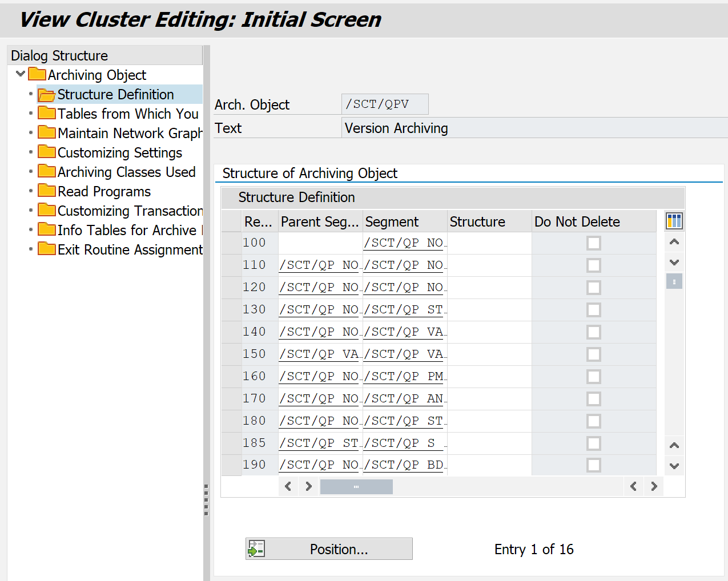Open the Customizing Settings folder icon
Screen dimensions: 728x581
[47, 152]
